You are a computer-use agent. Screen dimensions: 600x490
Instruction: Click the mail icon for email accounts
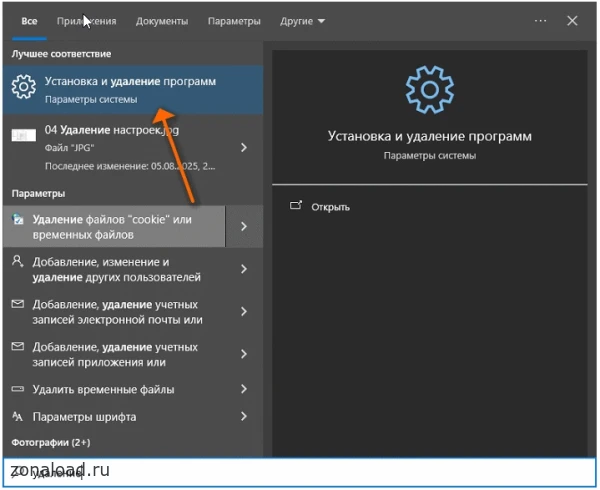[x=18, y=304]
